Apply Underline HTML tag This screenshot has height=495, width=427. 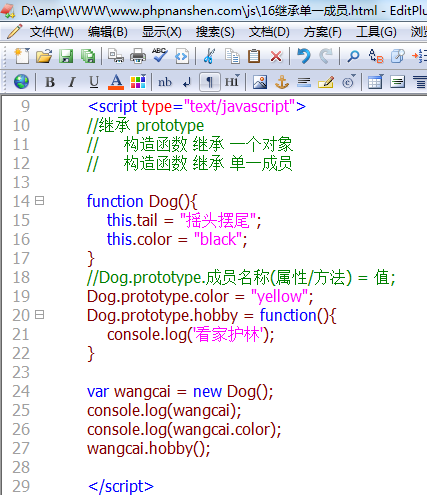point(94,82)
